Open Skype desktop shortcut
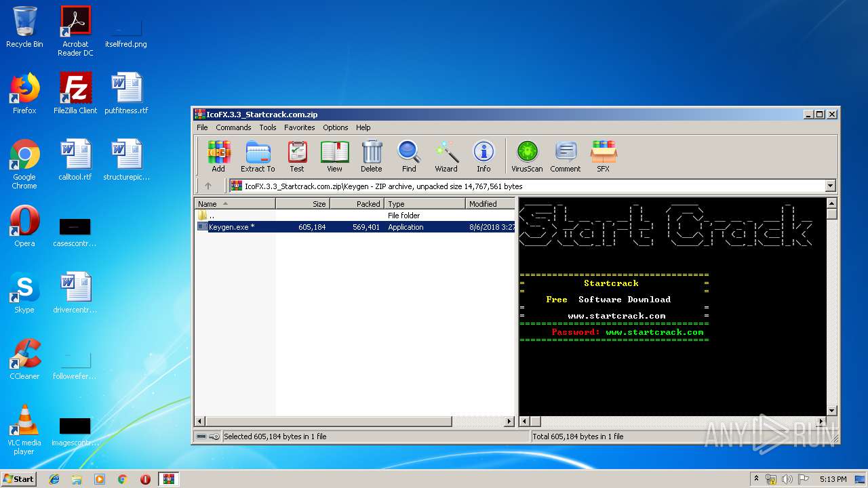The height and width of the screenshot is (488, 868). click(24, 293)
